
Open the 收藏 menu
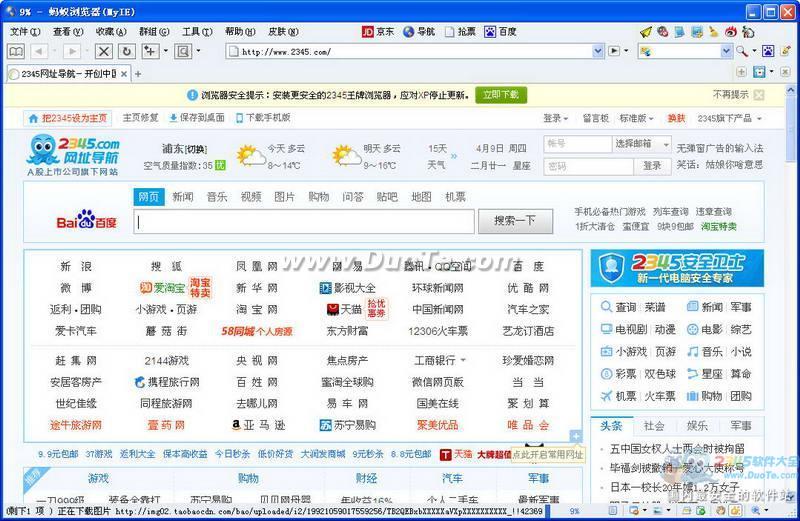tap(111, 32)
